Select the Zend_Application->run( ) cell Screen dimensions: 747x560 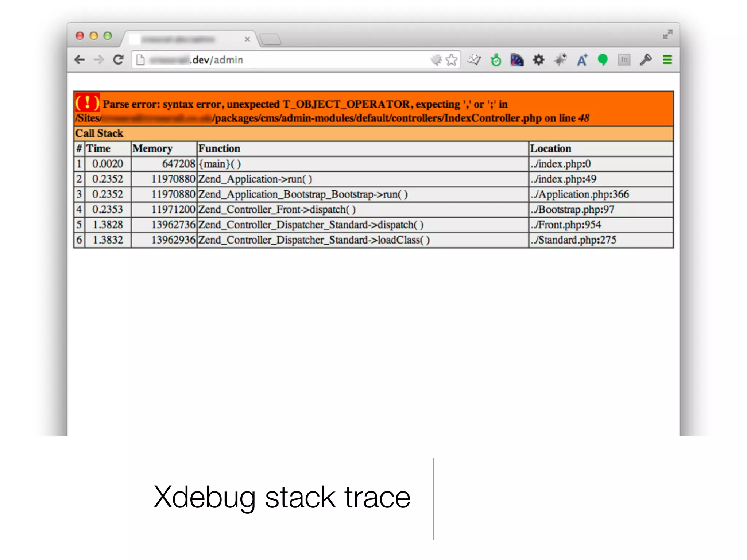pos(363,179)
